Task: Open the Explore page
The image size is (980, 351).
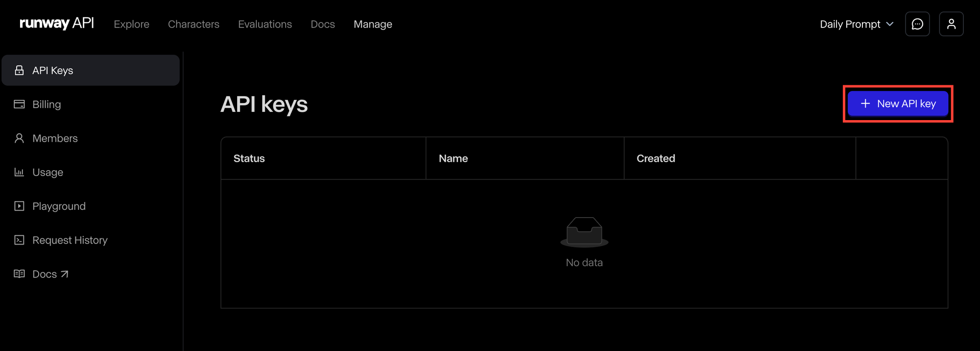Action: (x=131, y=24)
